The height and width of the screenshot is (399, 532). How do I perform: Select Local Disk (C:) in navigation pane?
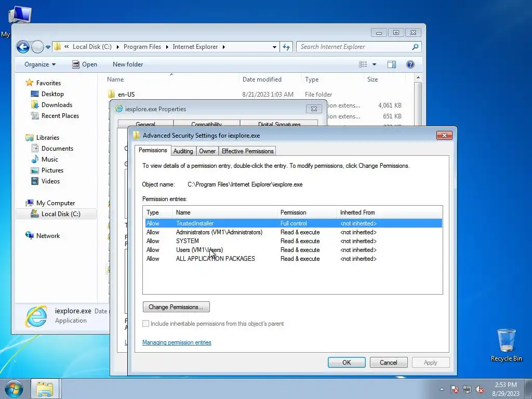tap(56, 214)
